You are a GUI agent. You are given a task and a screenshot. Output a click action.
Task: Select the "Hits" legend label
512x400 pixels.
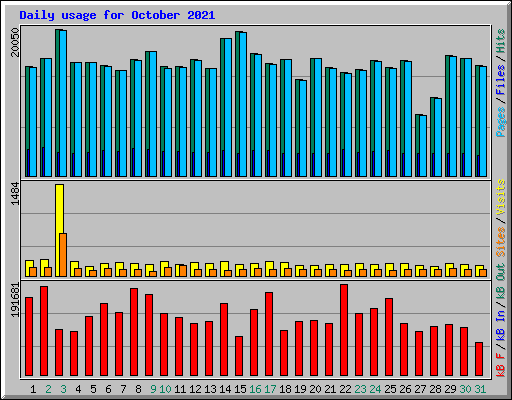[x=501, y=41]
